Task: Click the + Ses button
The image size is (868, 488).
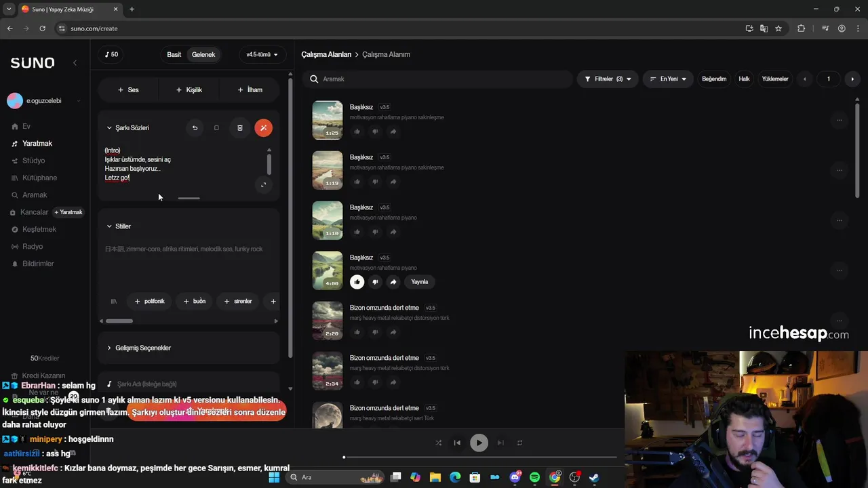Action: click(x=128, y=89)
